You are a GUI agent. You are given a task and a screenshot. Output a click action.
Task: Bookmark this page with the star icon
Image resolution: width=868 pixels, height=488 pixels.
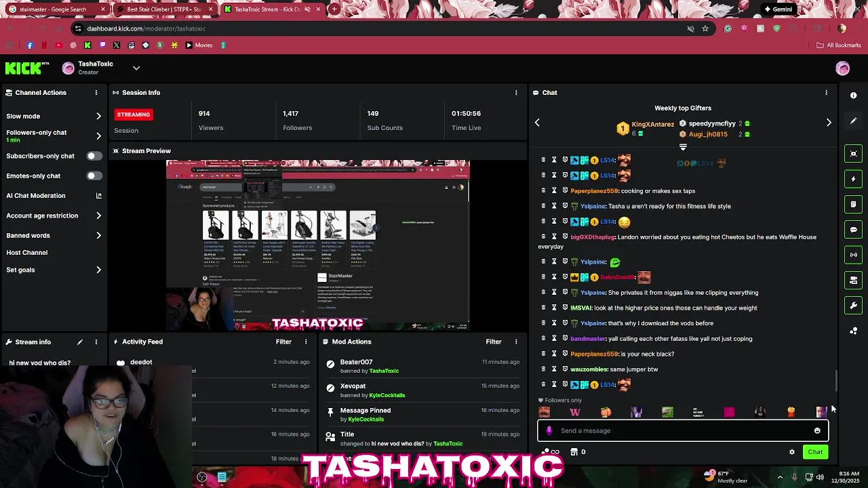705,28
